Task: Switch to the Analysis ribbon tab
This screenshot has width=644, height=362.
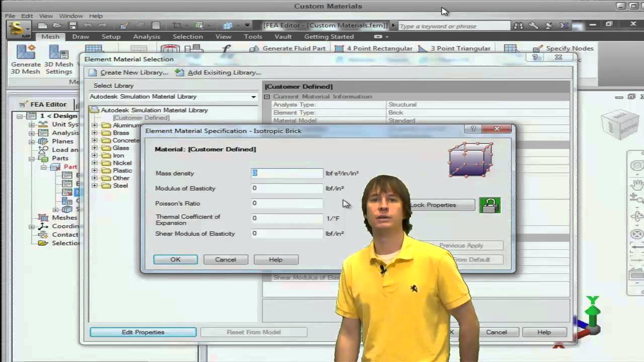Action: 146,36
